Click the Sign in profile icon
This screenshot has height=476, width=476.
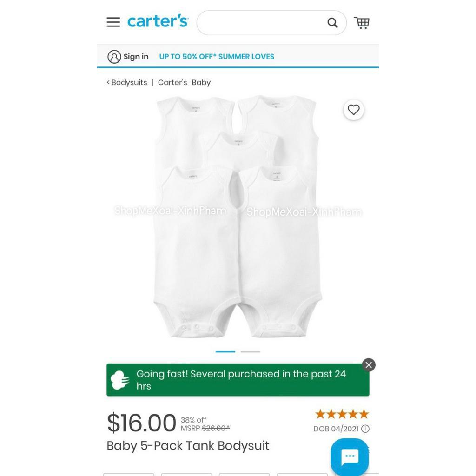click(x=114, y=56)
